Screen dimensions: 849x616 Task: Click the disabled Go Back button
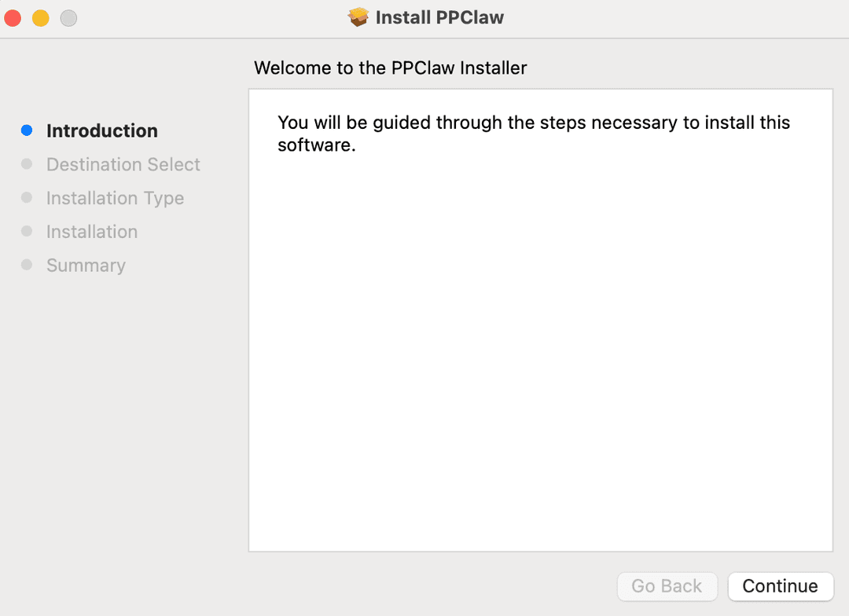(x=667, y=586)
